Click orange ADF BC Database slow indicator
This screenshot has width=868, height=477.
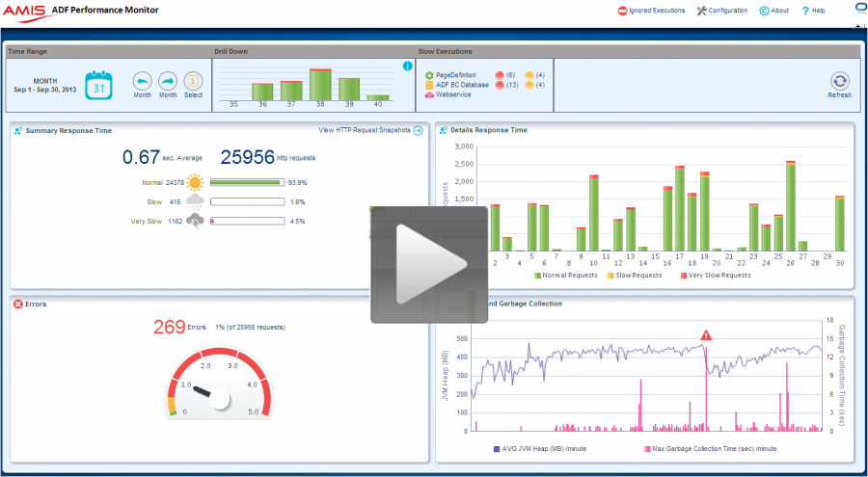click(x=529, y=85)
